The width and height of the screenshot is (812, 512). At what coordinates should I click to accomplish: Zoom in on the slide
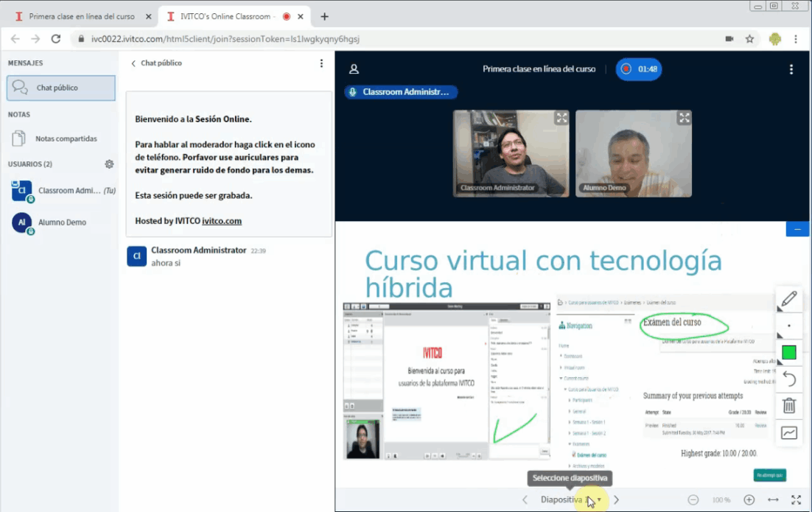point(749,499)
